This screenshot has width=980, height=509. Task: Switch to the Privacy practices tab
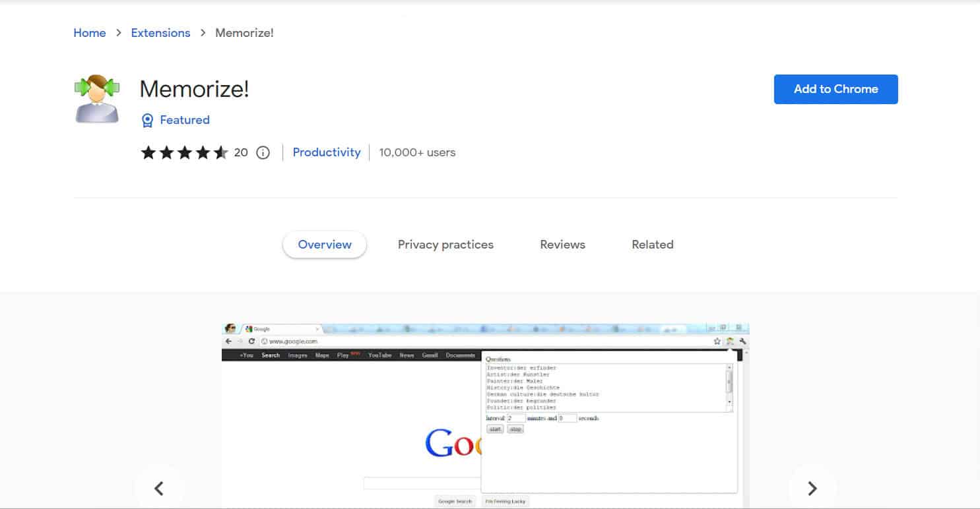(445, 245)
